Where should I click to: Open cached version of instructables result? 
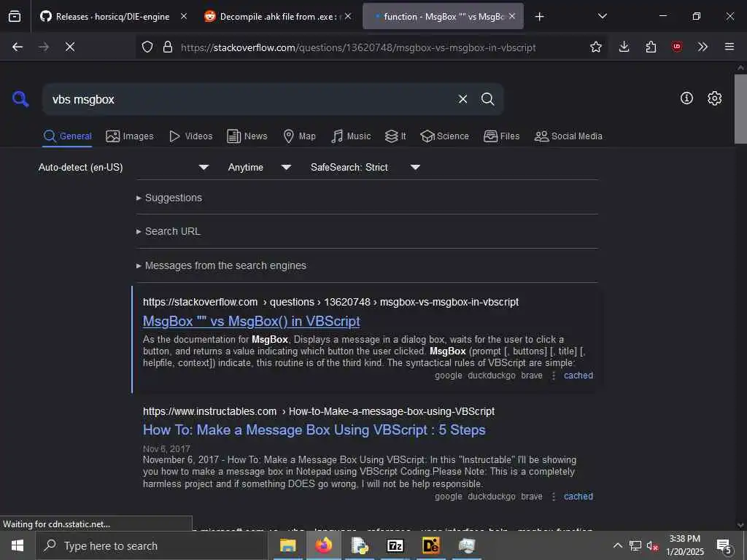578,496
